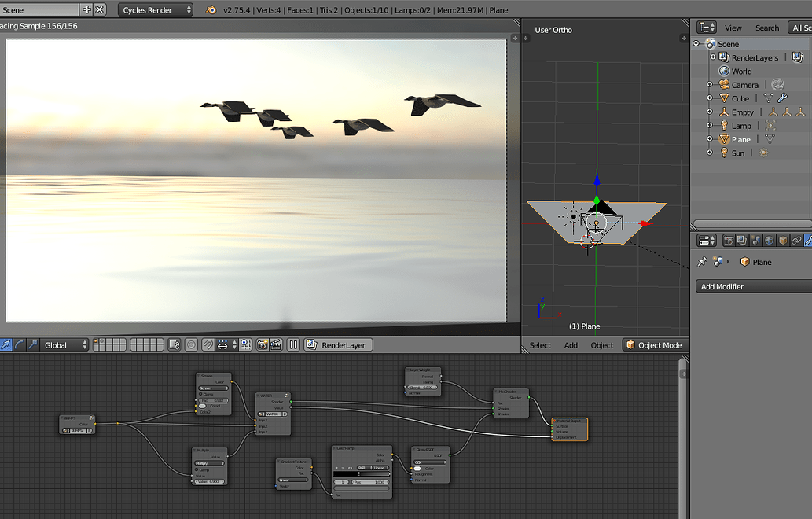Click the scene icon in properties breadcrumb

point(718,262)
